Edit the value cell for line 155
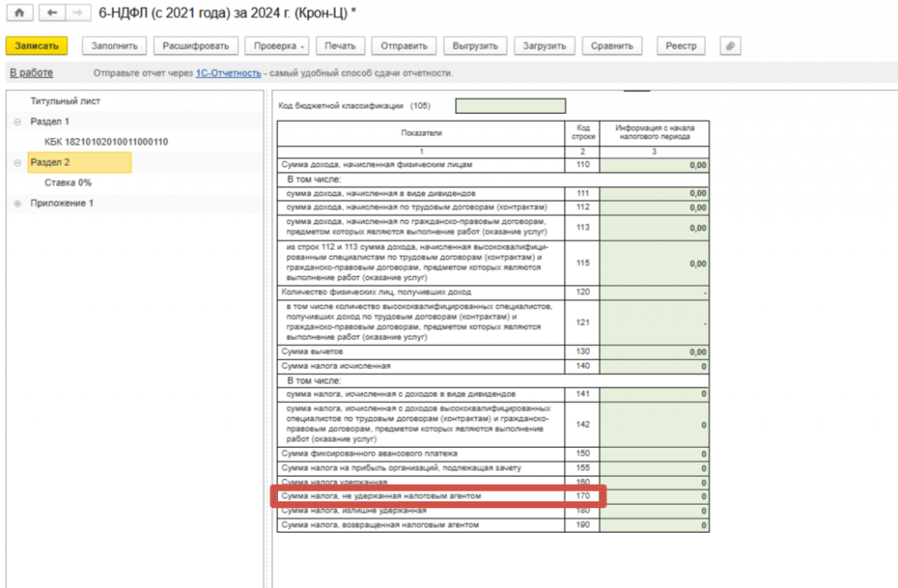 point(654,468)
